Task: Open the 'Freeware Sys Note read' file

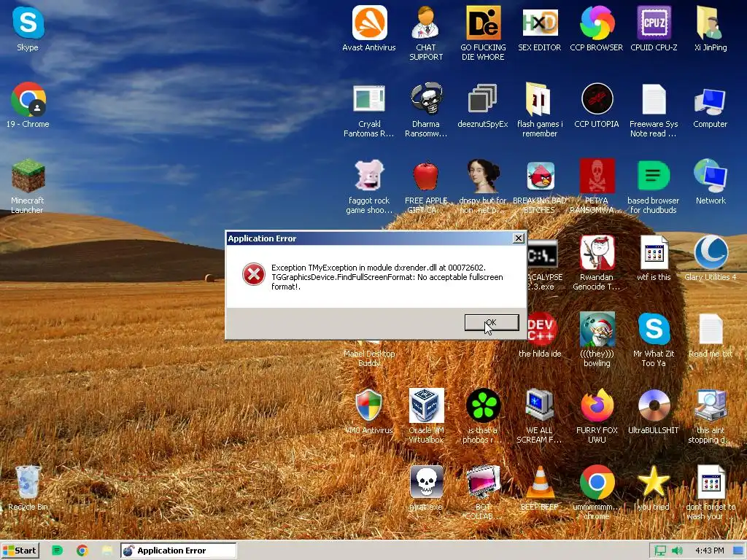Action: (654, 99)
